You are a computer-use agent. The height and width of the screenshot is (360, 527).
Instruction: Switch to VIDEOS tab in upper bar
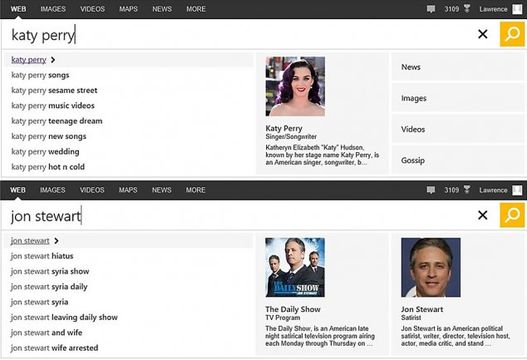(92, 9)
